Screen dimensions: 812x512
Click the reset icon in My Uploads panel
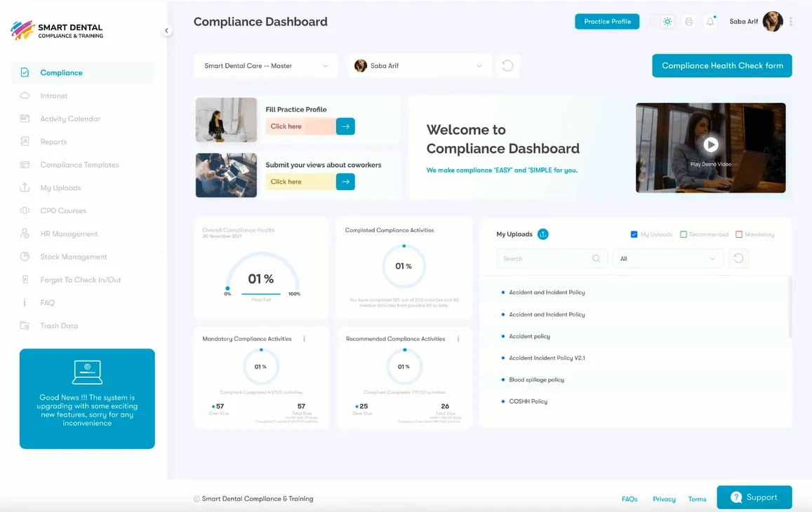pyautogui.click(x=739, y=258)
